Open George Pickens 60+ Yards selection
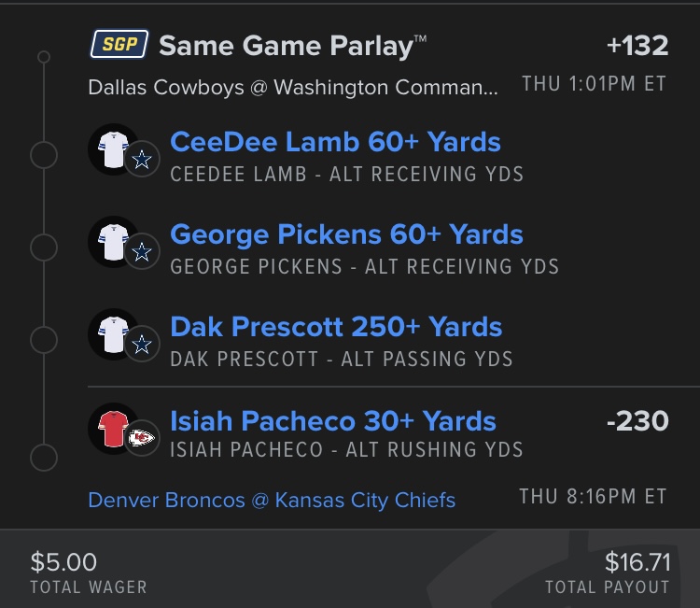Viewport: 700px width, 608px height. pos(346,234)
